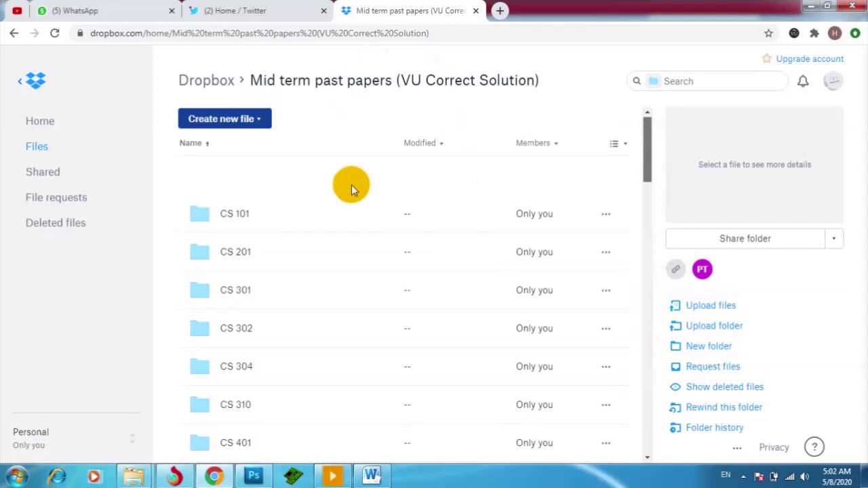The height and width of the screenshot is (488, 868).
Task: Go to Home in sidebar
Action: coord(40,121)
